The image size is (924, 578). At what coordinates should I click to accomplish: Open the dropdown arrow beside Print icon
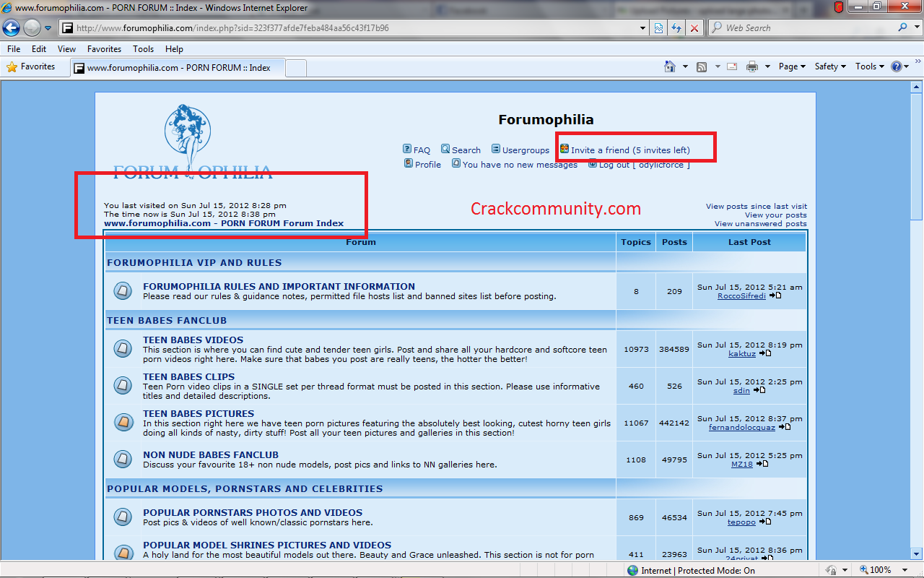click(x=767, y=66)
